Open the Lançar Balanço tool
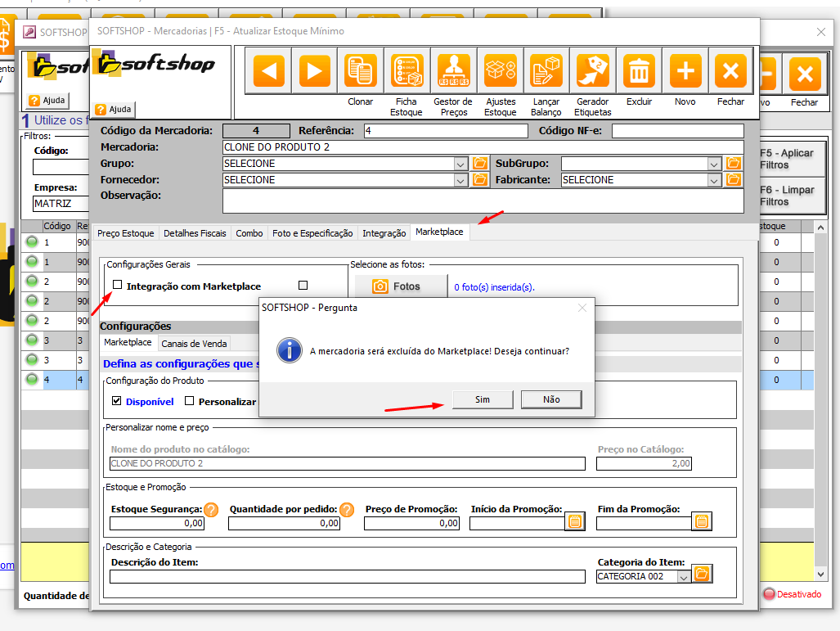Image resolution: width=840 pixels, height=631 pixels. click(x=546, y=72)
